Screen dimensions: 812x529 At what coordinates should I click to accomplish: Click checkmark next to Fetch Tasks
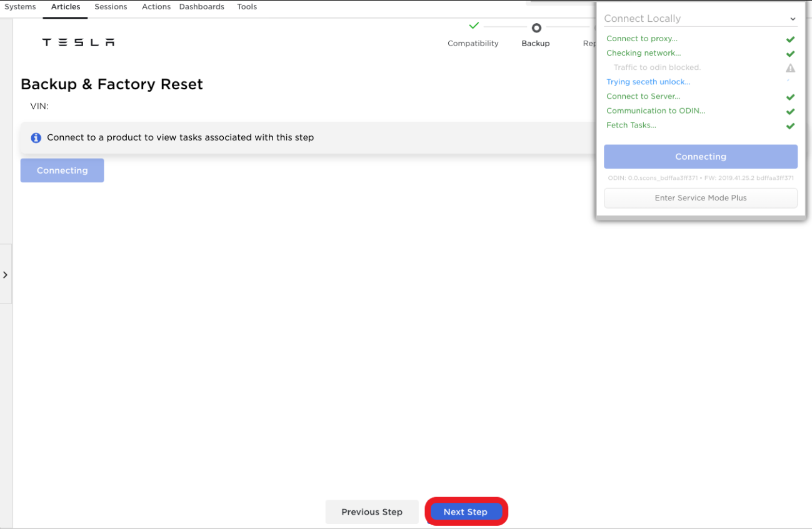point(790,126)
